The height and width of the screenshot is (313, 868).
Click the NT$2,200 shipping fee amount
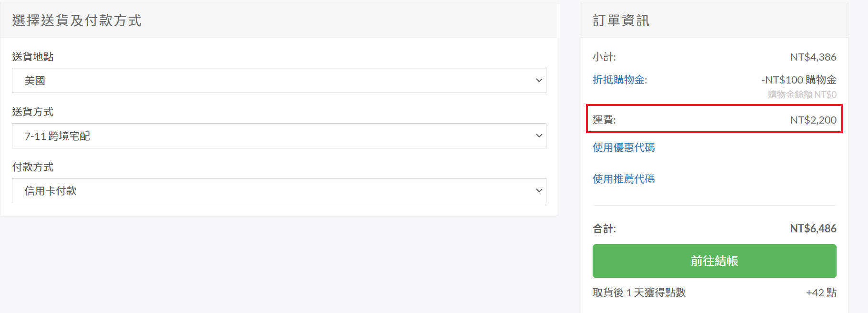813,120
